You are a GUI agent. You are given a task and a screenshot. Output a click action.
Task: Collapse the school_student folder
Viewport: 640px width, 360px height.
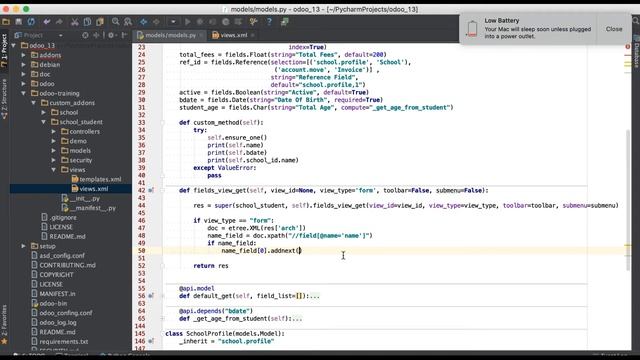[x=43, y=122]
